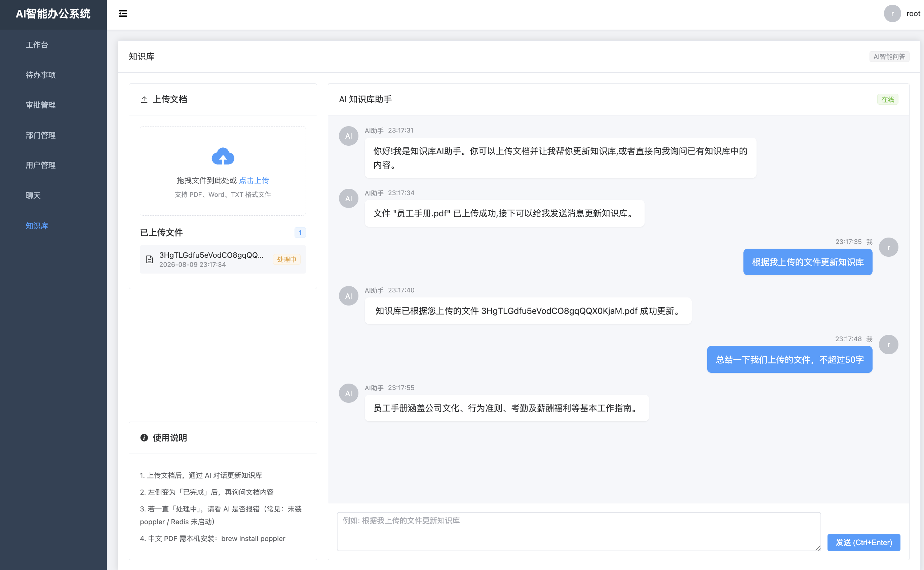This screenshot has width=924, height=570.
Task: Click the AI avatar beside the 23:17:31 message
Action: 348,136
